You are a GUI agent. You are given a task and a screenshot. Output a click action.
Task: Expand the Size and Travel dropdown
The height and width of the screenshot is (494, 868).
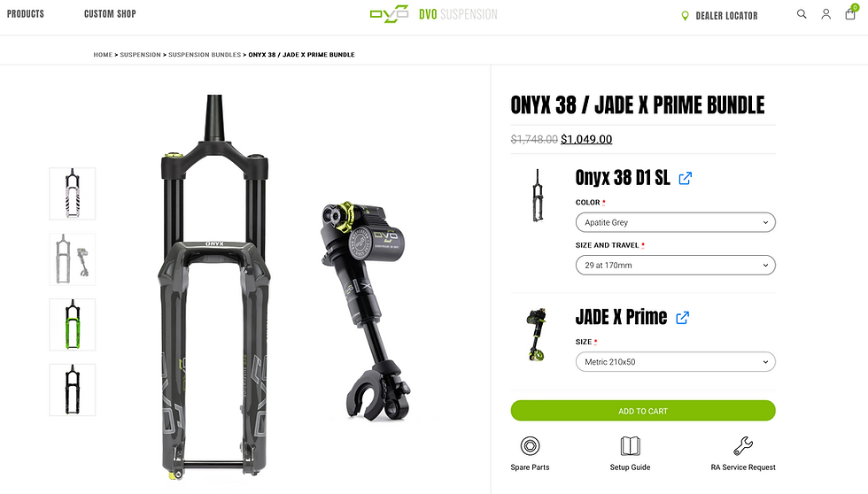coord(675,265)
